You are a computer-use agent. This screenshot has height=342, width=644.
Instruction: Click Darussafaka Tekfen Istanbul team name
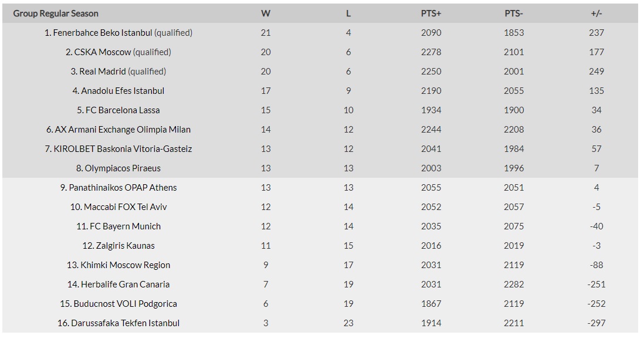126,323
